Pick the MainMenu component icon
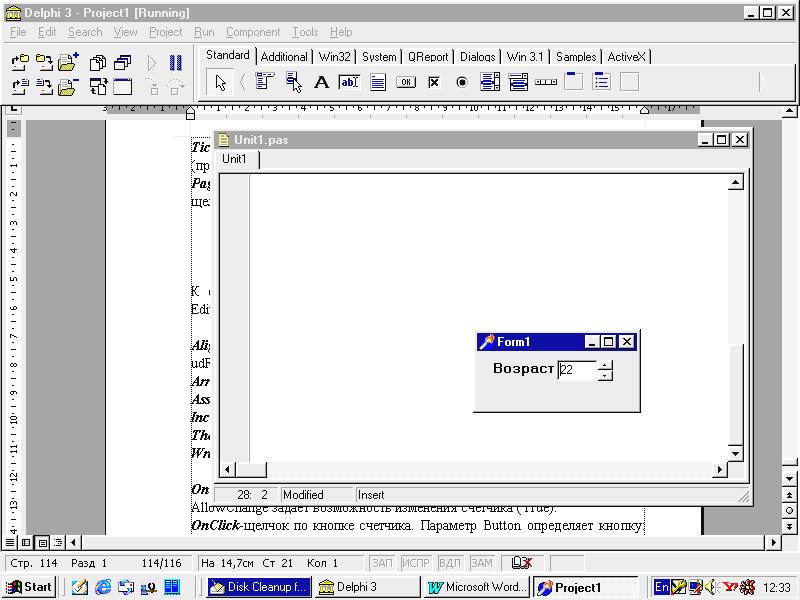 click(x=265, y=82)
